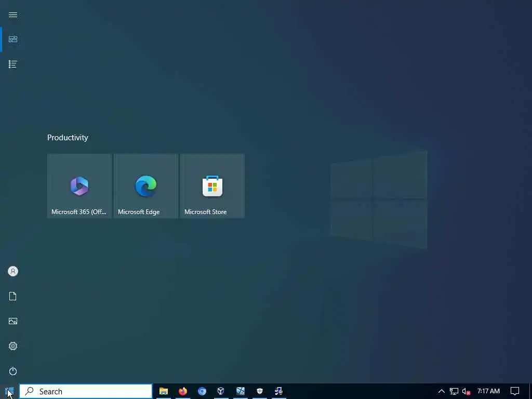This screenshot has width=532, height=399.
Task: Open the Documents shortcut
Action: (x=13, y=296)
